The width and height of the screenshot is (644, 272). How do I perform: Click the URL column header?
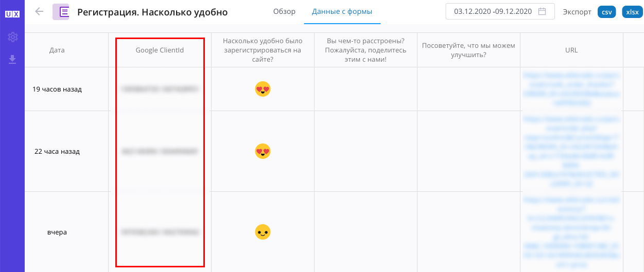point(571,50)
